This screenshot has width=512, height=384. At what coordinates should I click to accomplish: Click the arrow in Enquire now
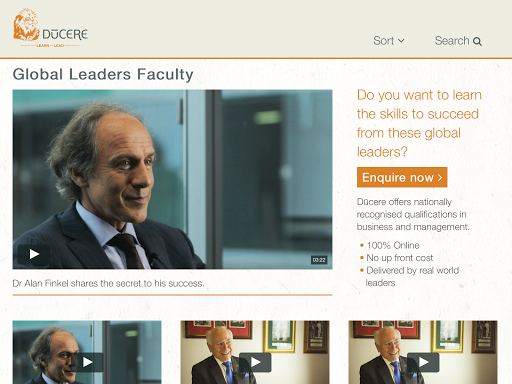[440, 177]
